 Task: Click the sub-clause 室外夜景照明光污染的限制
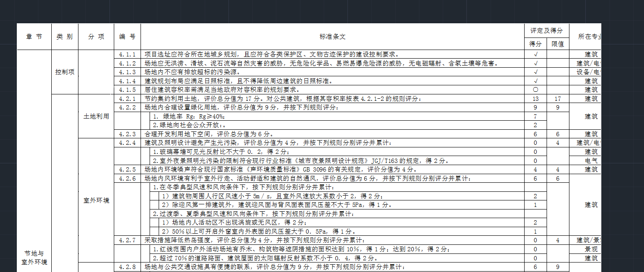302,160
